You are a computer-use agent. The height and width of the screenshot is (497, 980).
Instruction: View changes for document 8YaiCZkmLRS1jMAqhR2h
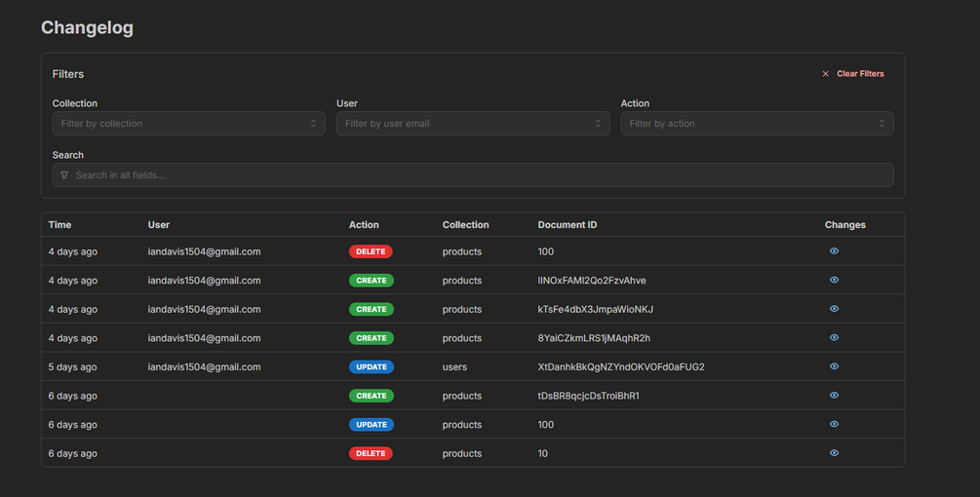[834, 337]
